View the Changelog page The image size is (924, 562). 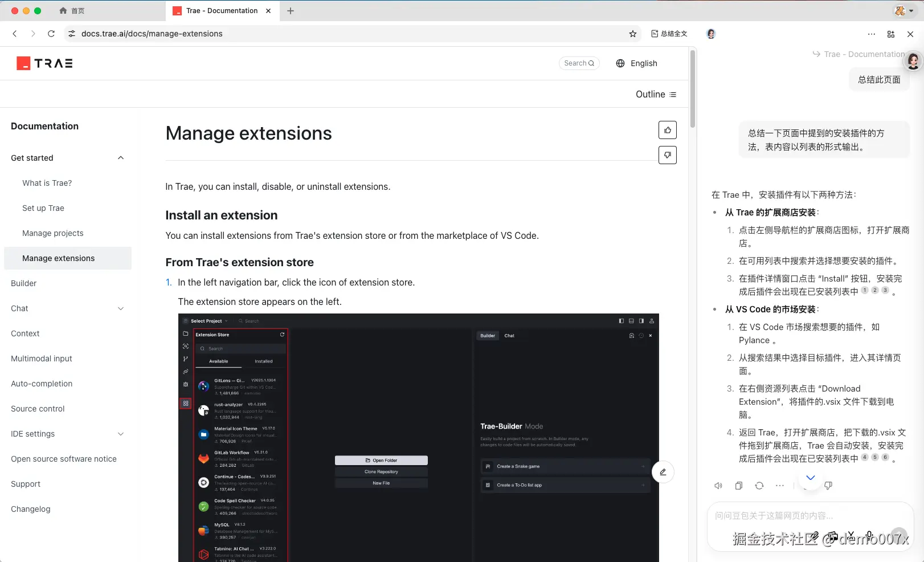tap(31, 509)
